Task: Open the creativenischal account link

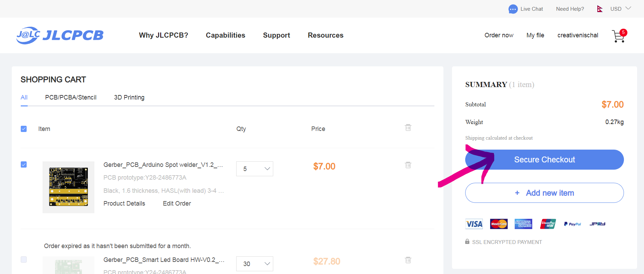Action: pyautogui.click(x=578, y=35)
